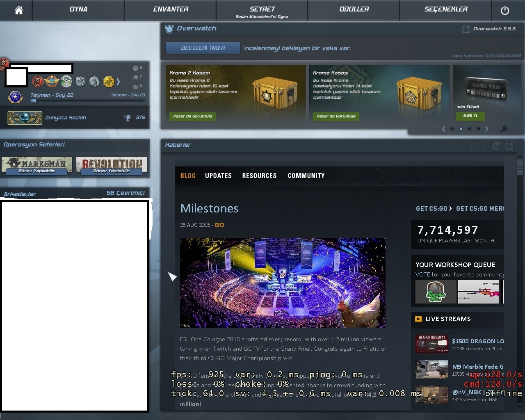525x420 pixels.
Task: Buy the name tag for 5.95 TL
Action: (470, 116)
